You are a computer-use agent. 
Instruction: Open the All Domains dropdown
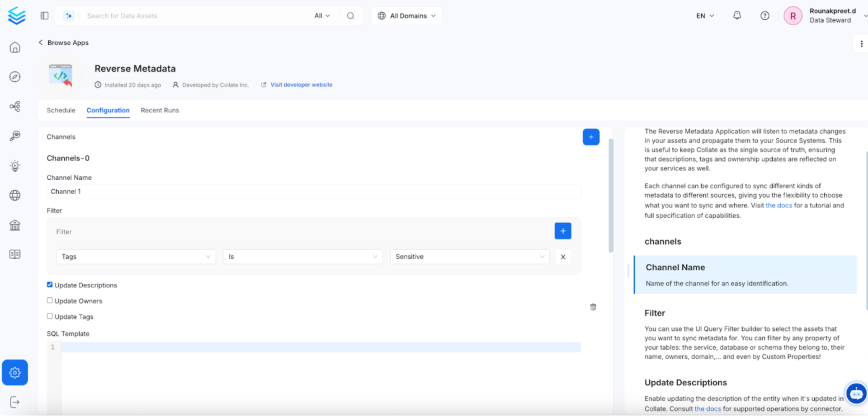tap(406, 16)
